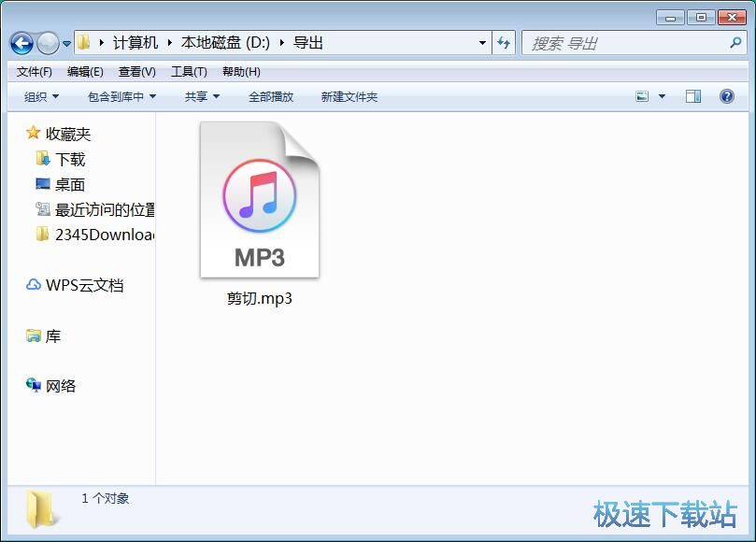
Task: Click the 1 个对象 status text
Action: (x=105, y=499)
